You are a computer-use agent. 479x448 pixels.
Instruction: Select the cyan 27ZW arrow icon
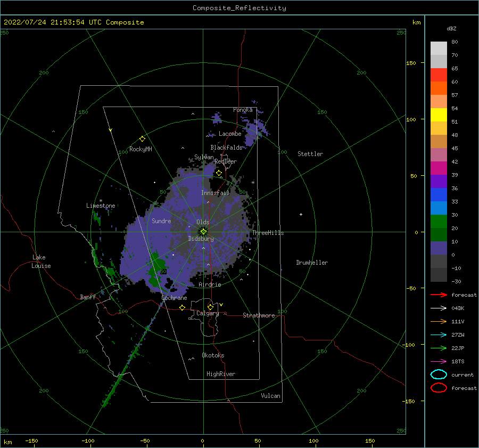(x=439, y=335)
